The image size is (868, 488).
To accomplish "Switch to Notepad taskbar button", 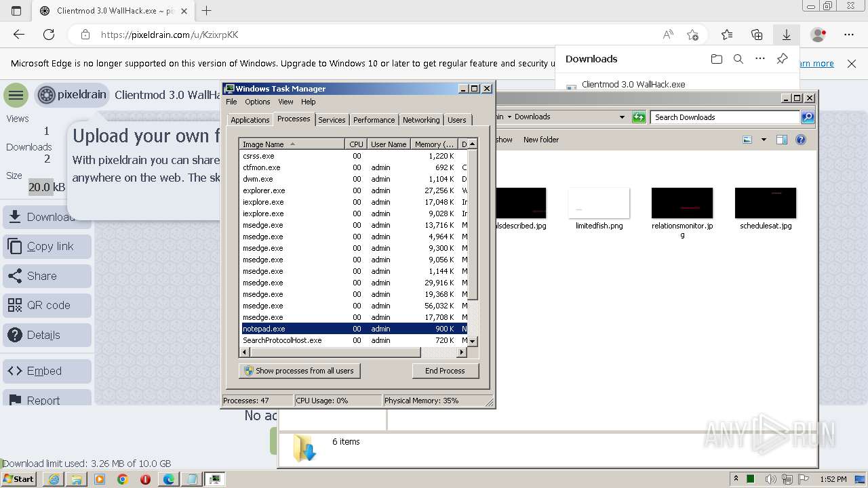I will [x=192, y=479].
